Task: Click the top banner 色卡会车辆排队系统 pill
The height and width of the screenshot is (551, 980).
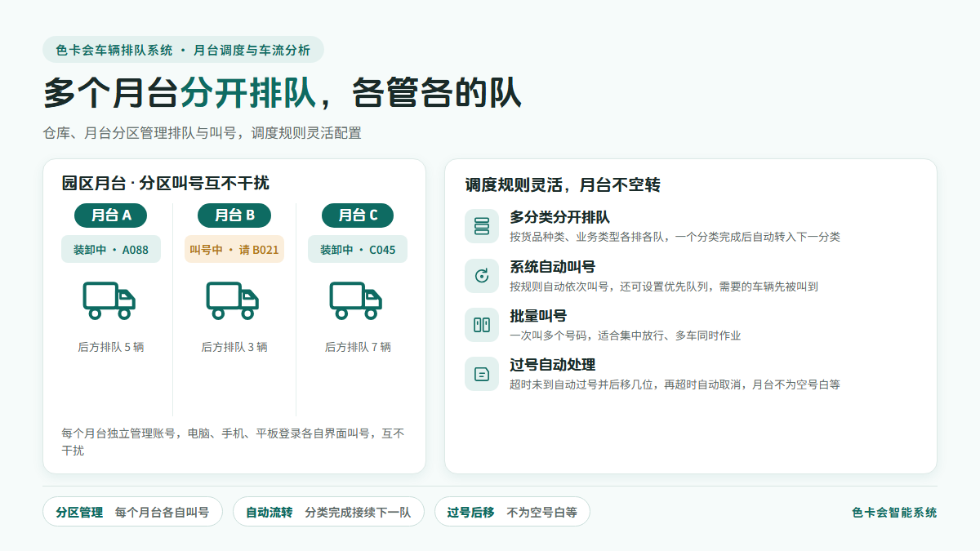Action: (x=183, y=50)
